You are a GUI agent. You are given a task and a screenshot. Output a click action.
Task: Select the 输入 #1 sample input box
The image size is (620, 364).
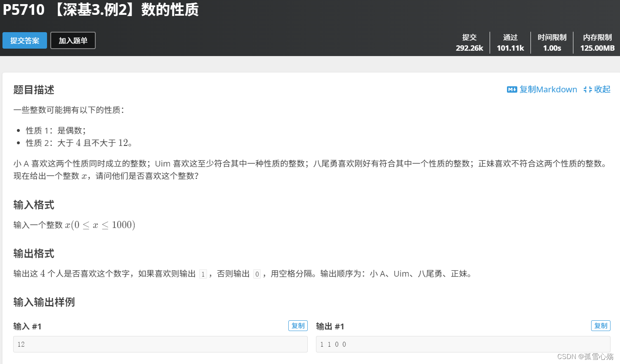[160, 344]
